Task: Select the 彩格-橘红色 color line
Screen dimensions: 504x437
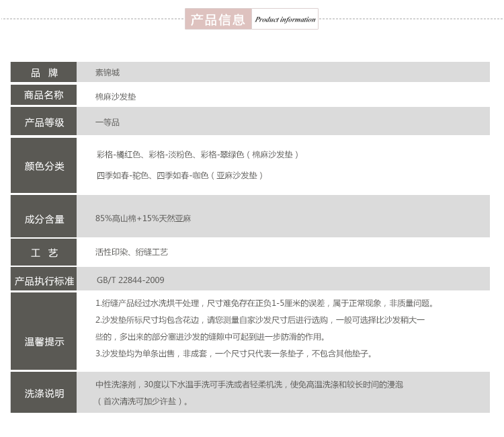Action: [198, 155]
